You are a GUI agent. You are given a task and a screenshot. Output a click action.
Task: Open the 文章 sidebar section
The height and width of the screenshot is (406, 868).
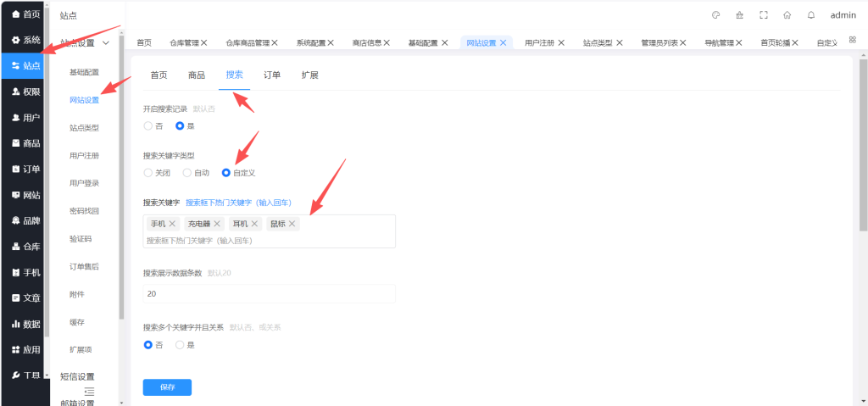pyautogui.click(x=25, y=298)
